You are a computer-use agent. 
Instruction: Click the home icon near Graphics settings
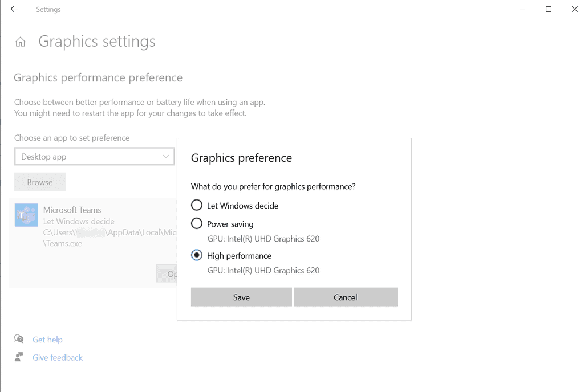[x=20, y=41]
